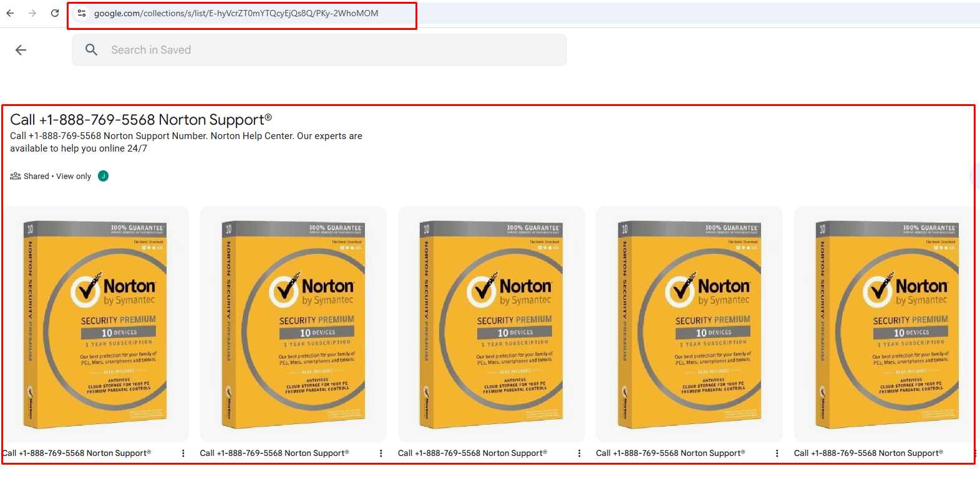
Task: Open more options for the second saved card
Action: 381,453
